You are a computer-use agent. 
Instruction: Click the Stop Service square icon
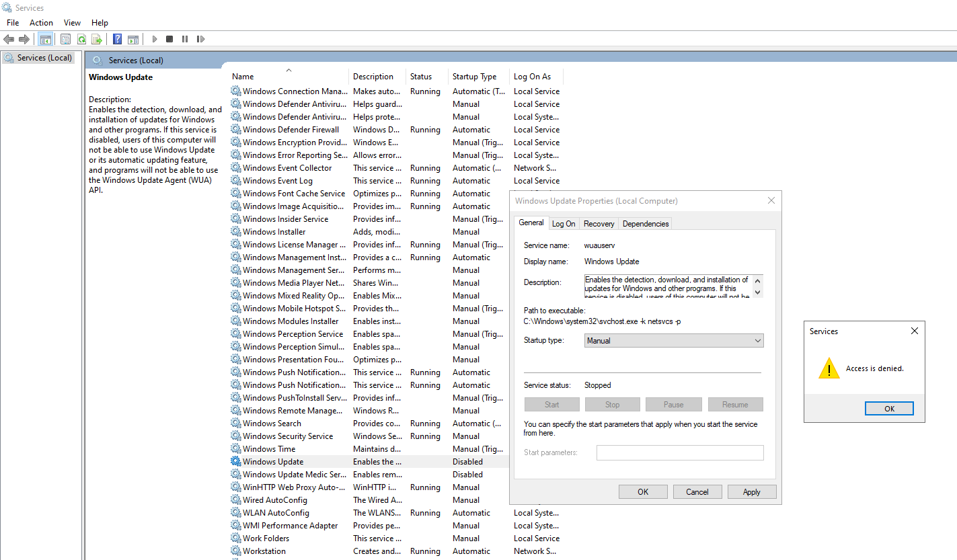(x=169, y=39)
